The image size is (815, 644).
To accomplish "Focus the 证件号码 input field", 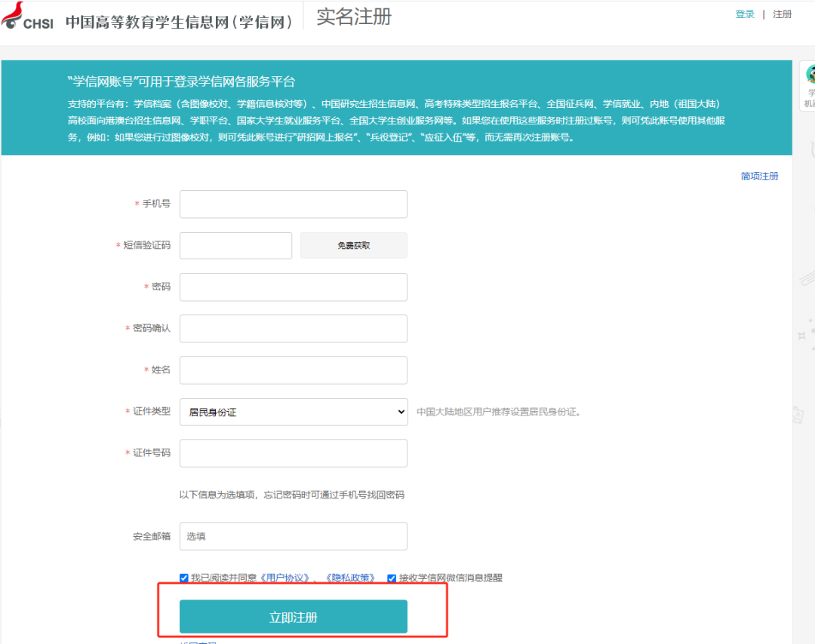I will 293,453.
